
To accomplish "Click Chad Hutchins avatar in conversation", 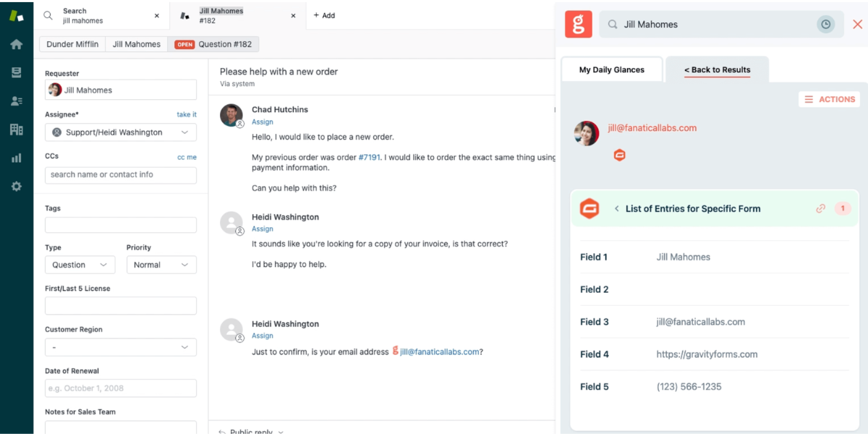I will [231, 115].
